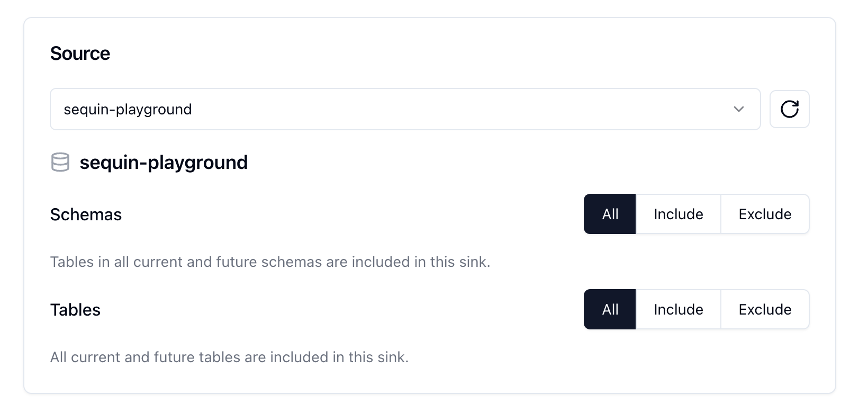Click the Source section heading
Viewport: 868px width, 412px height.
[x=80, y=53]
